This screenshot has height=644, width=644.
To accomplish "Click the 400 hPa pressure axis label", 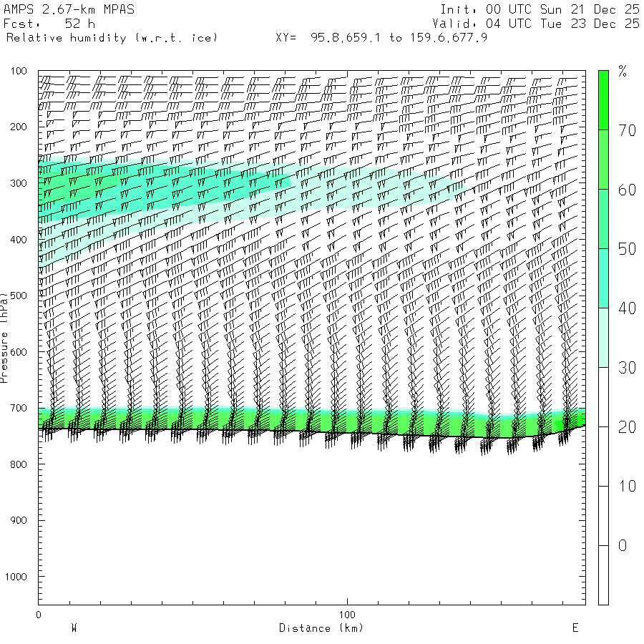I will coord(19,240).
